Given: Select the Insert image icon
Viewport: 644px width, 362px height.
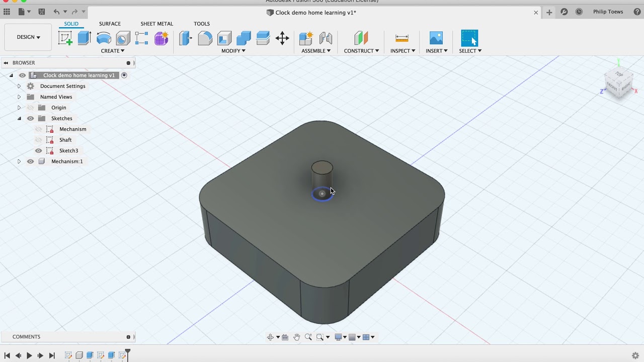Looking at the screenshot, I should (436, 38).
